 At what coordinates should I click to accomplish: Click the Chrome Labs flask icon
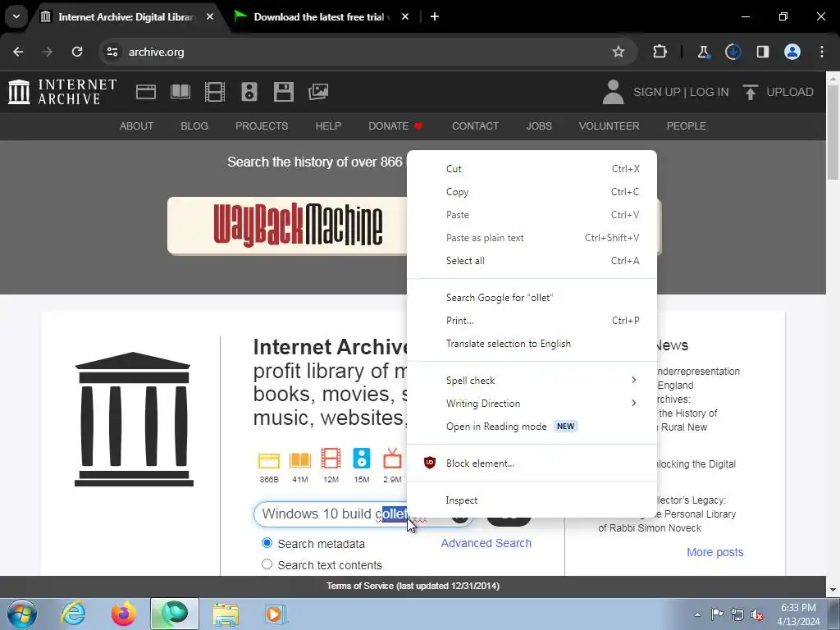703,52
